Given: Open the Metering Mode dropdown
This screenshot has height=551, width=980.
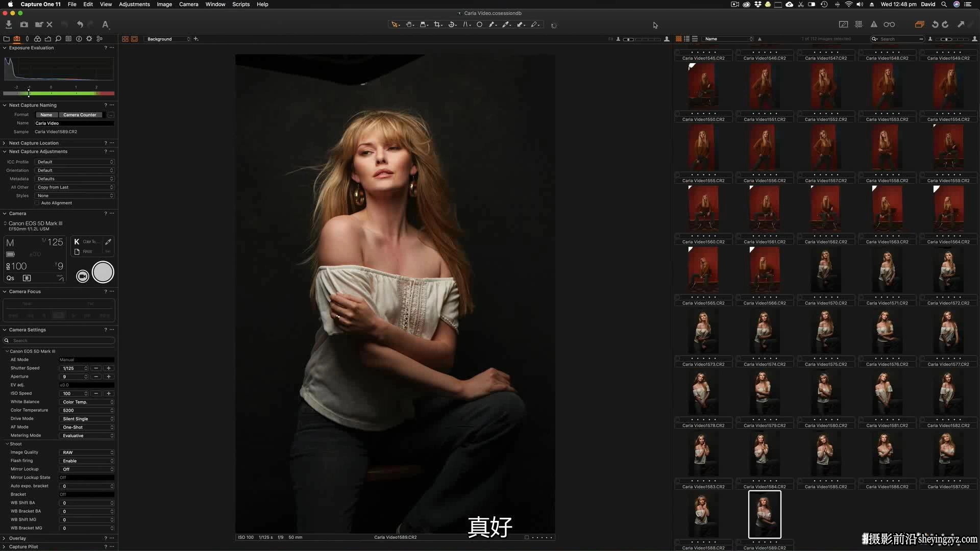Looking at the screenshot, I should tap(87, 436).
